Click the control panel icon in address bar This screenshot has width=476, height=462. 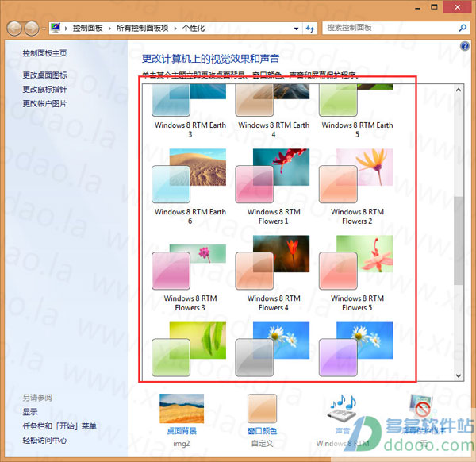pyautogui.click(x=56, y=28)
